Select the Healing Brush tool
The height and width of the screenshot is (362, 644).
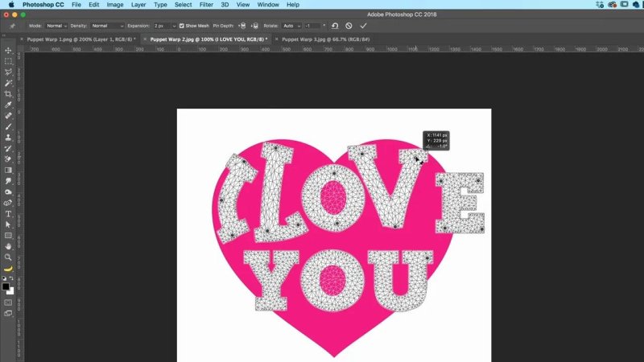coord(8,116)
